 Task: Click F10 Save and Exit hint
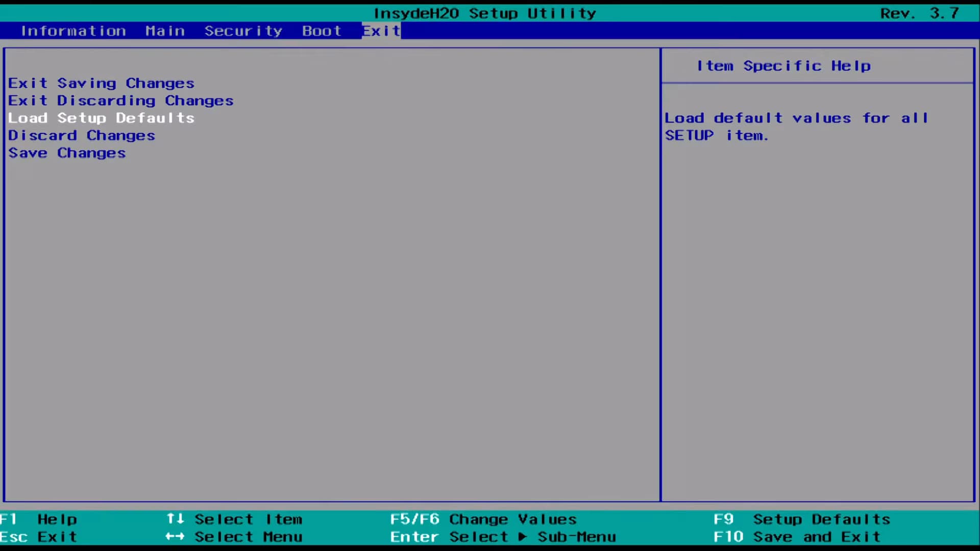(x=797, y=537)
